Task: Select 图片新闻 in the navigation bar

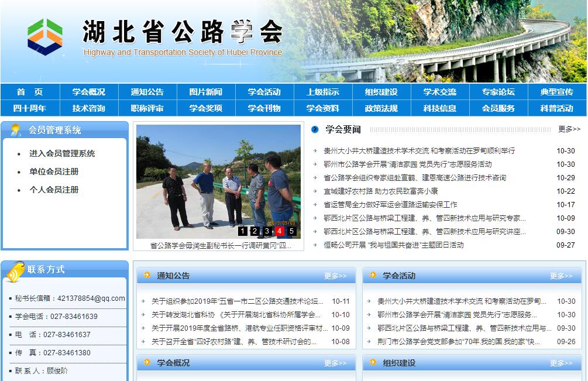Action: click(x=206, y=92)
